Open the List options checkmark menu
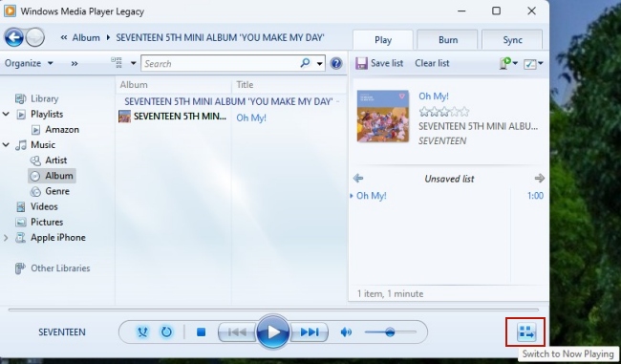Viewport: 621px width, 364px height. (533, 63)
